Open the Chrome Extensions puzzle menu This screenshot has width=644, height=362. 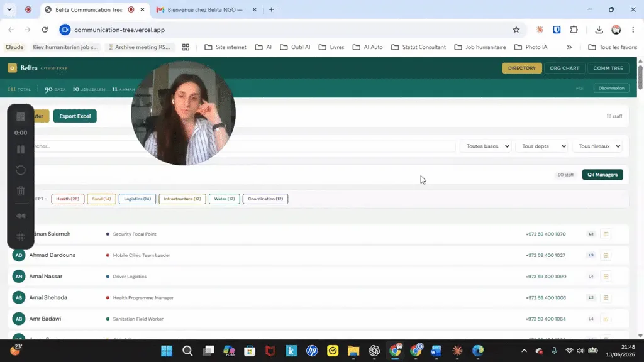pos(574,30)
